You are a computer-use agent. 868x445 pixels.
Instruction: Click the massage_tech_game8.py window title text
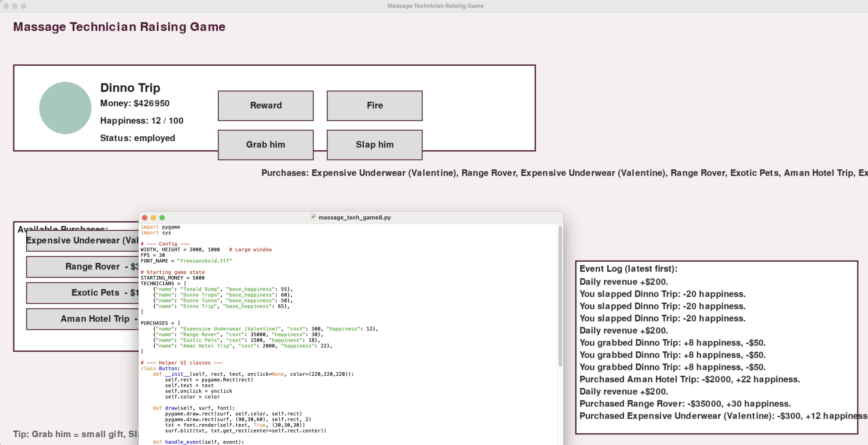coord(354,217)
